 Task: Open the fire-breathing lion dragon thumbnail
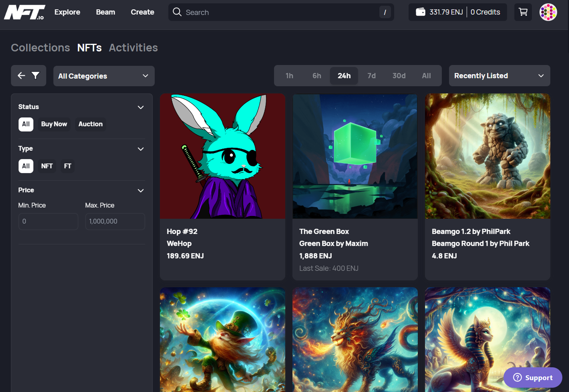(355, 340)
